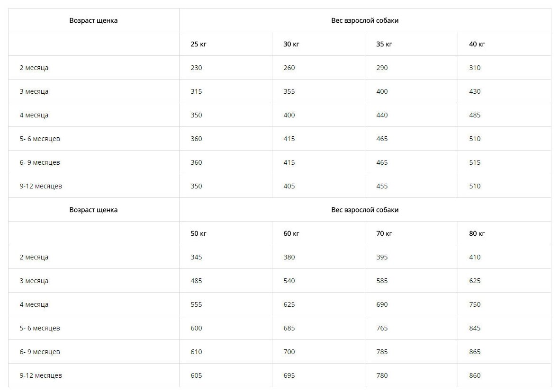Click the cell with value 405

tap(289, 186)
